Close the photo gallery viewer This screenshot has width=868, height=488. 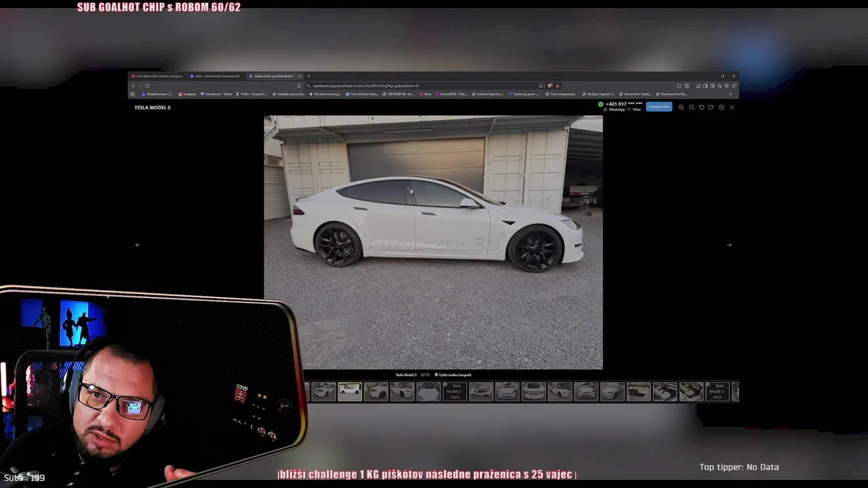click(x=732, y=107)
